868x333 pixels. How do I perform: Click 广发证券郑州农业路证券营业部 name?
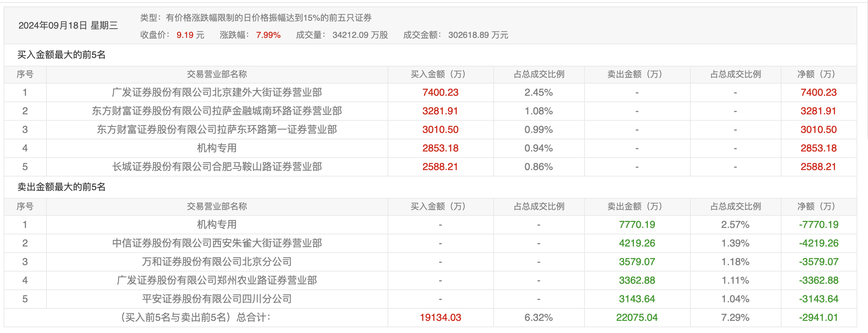[217, 280]
